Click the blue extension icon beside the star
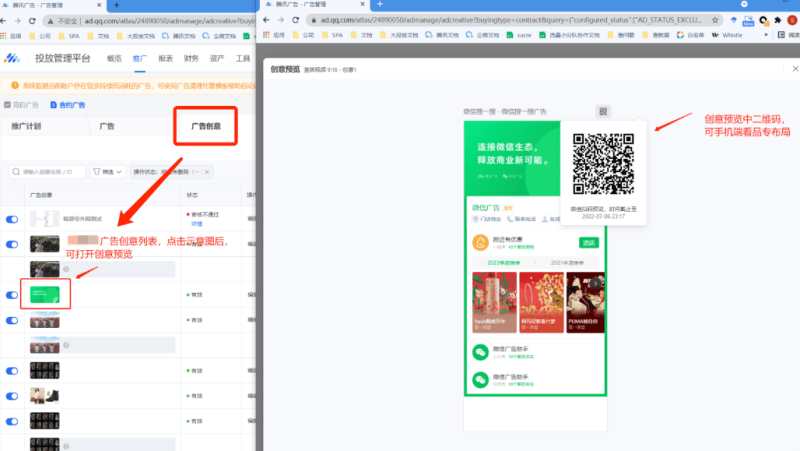The height and width of the screenshot is (451, 800). pyautogui.click(x=734, y=20)
